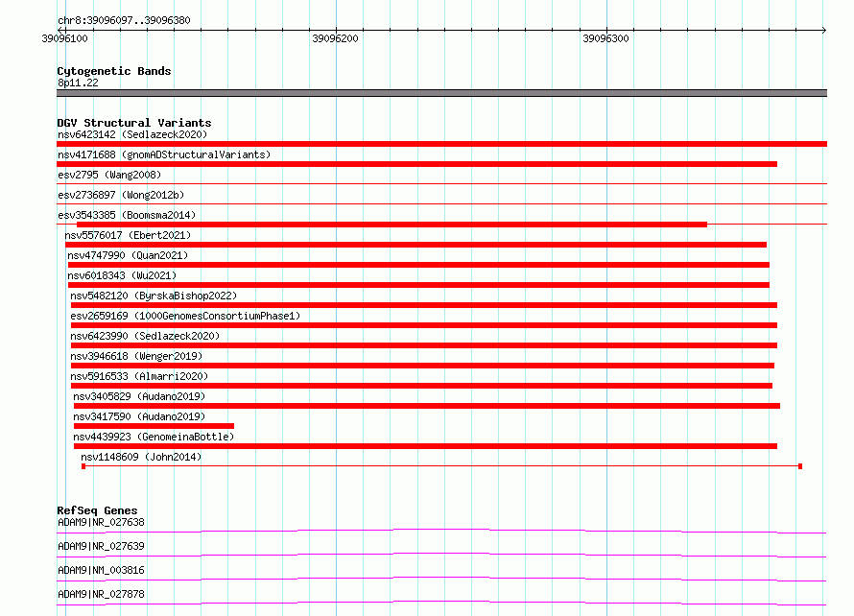Open variant nsv6423142 (Sedlazeck2020) label
This screenshot has height=616, width=854.
tap(132, 134)
